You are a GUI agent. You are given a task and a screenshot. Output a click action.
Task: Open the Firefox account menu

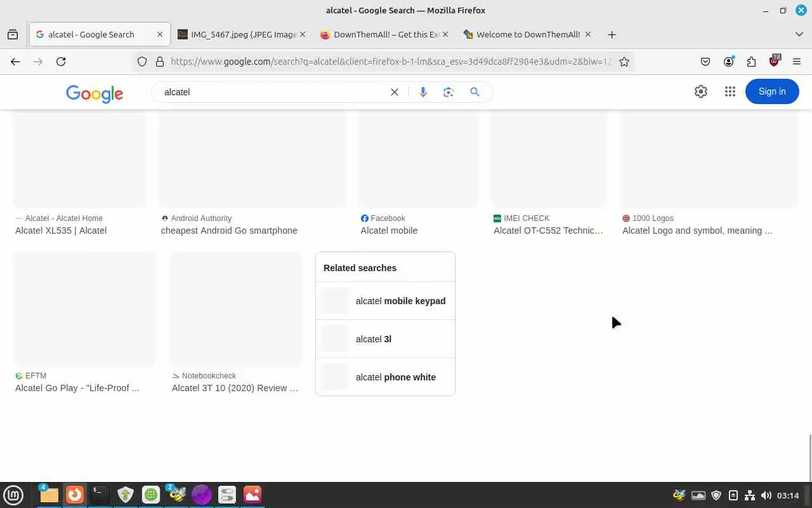[729, 62]
